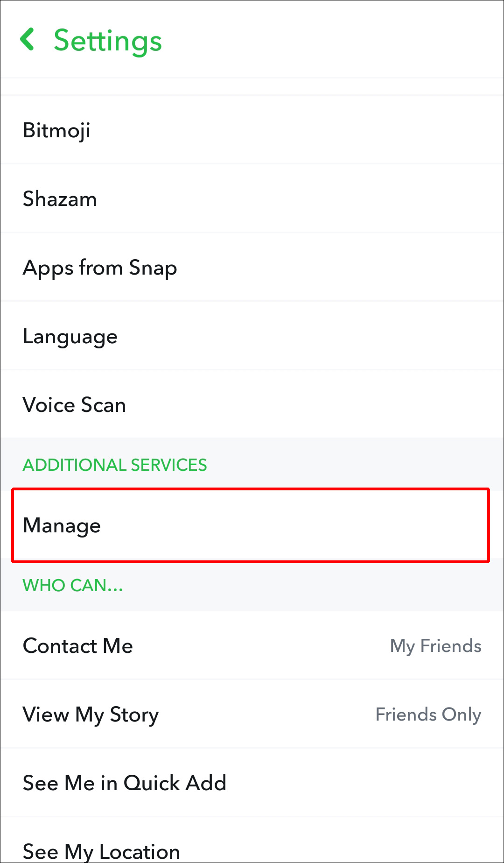This screenshot has height=863, width=504.
Task: Open the Shazam option
Action: pyautogui.click(x=60, y=199)
